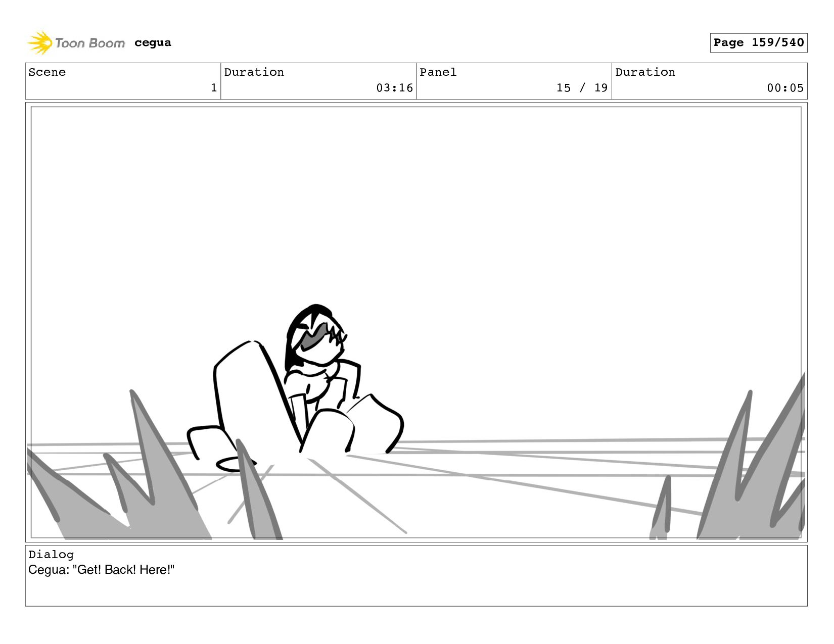The height and width of the screenshot is (644, 834).
Task: Select the Scene header cell
Action: pyautogui.click(x=123, y=81)
